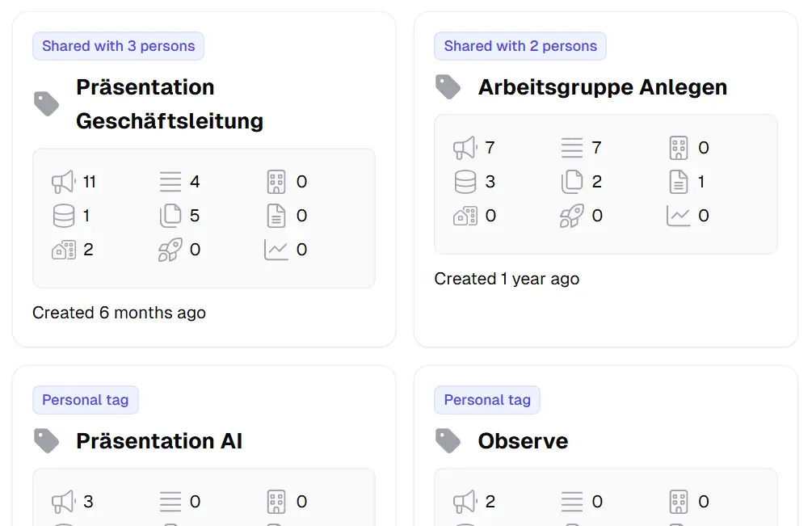Click the list lines icon in Arbeitsgruppe Anlegen card
Image resolution: width=812 pixels, height=526 pixels.
[572, 148]
